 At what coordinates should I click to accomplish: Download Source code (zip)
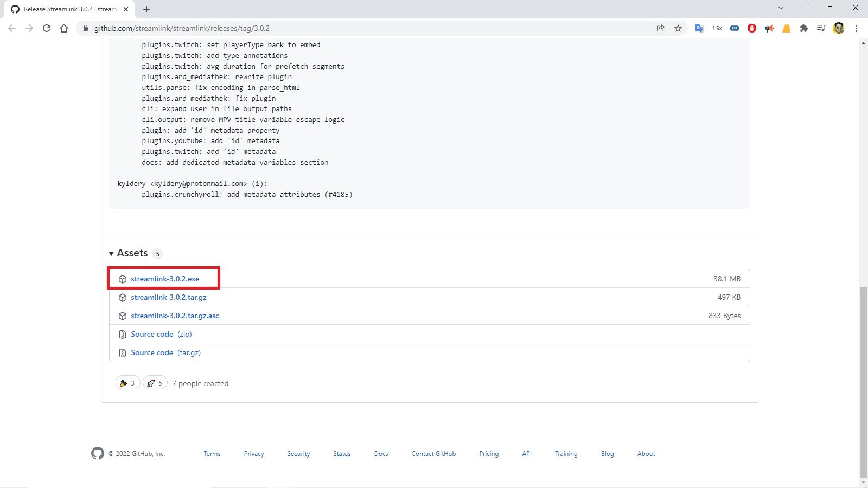tap(161, 334)
